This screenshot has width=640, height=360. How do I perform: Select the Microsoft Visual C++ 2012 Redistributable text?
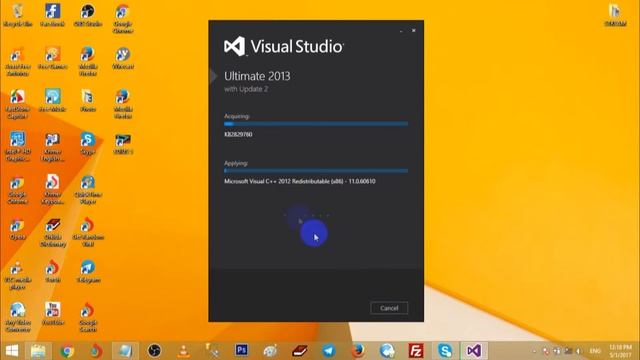click(300, 181)
